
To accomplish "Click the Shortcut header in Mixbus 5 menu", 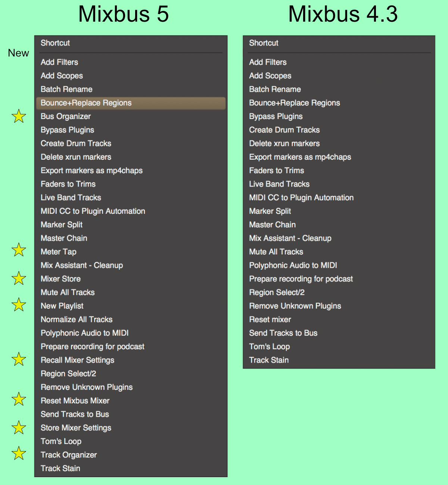I will click(55, 43).
